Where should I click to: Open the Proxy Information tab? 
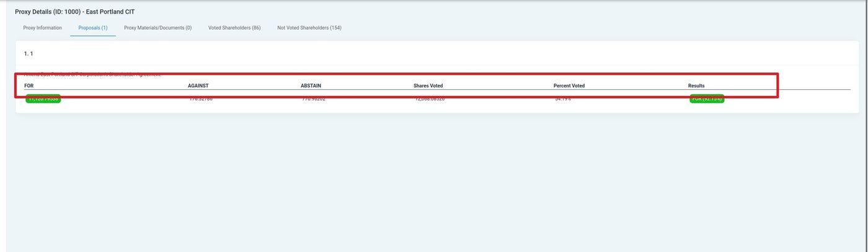point(42,28)
